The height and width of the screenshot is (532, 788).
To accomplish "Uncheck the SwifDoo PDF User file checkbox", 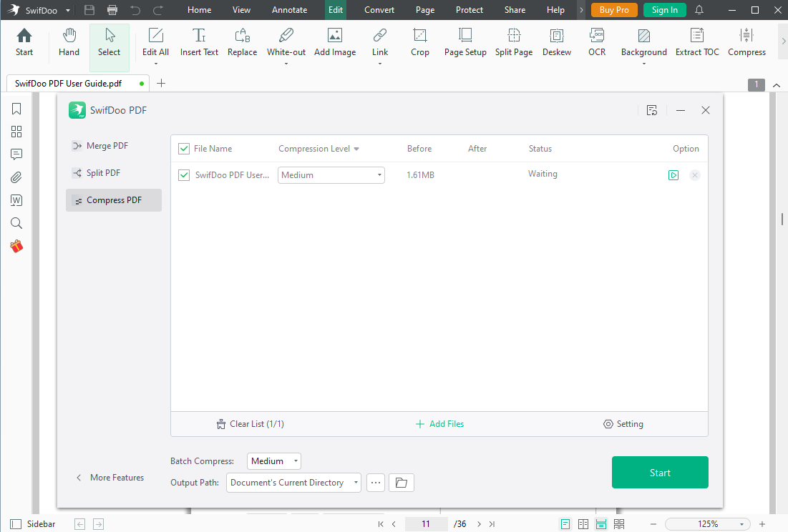I will click(x=184, y=175).
